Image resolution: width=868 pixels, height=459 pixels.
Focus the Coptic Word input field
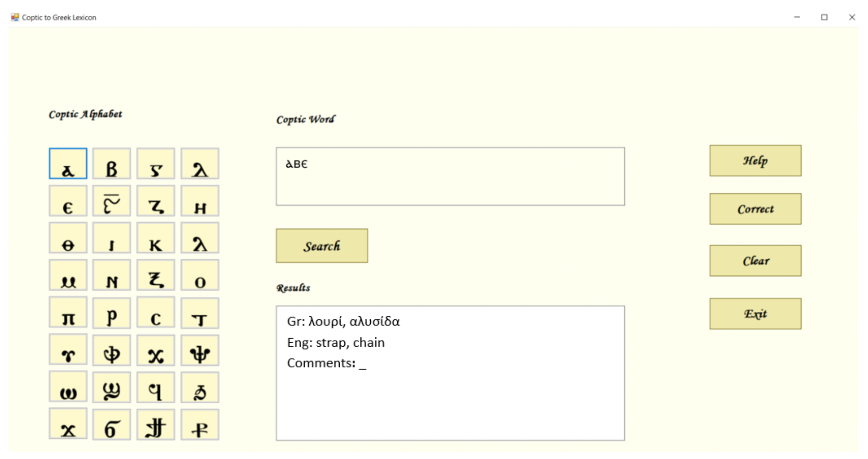tap(450, 176)
